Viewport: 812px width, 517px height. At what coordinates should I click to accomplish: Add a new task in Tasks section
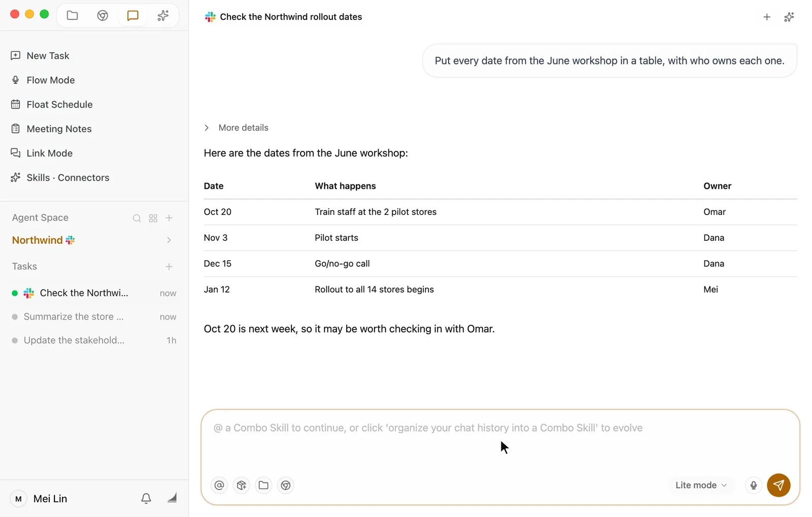(169, 267)
